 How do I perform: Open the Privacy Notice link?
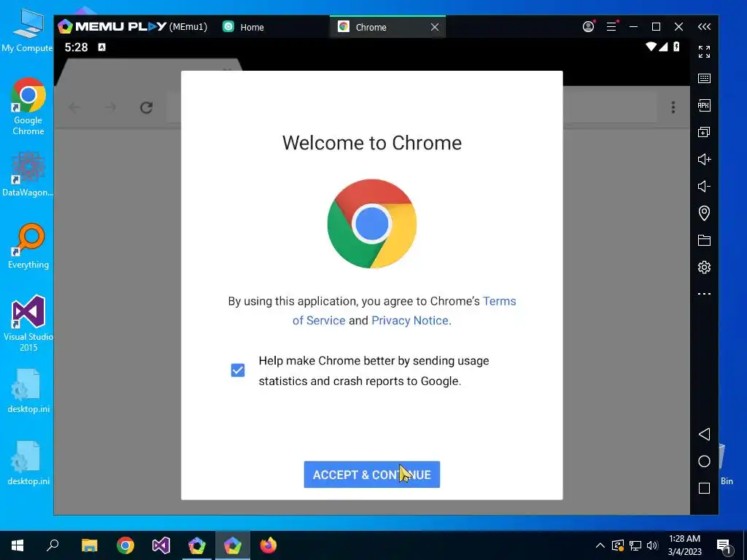[x=410, y=321]
